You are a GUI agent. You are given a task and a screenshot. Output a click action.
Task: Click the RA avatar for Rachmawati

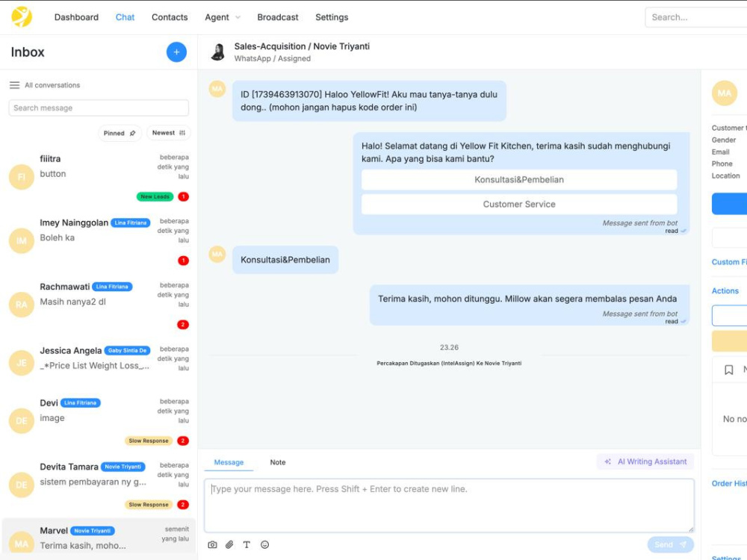pos(22,305)
